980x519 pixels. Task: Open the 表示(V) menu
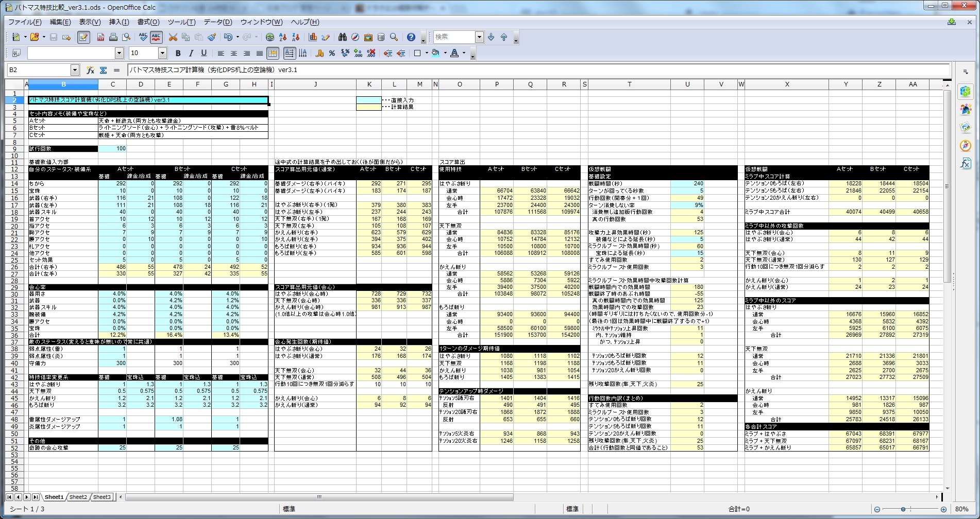tap(90, 22)
